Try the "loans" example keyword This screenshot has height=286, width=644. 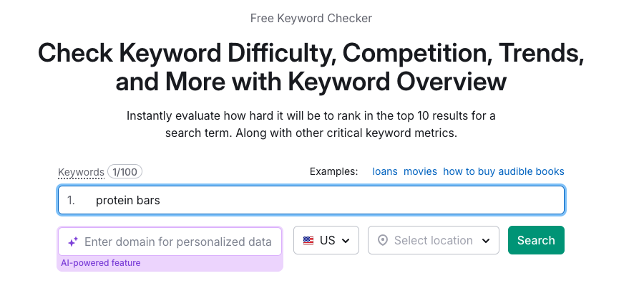coord(385,171)
